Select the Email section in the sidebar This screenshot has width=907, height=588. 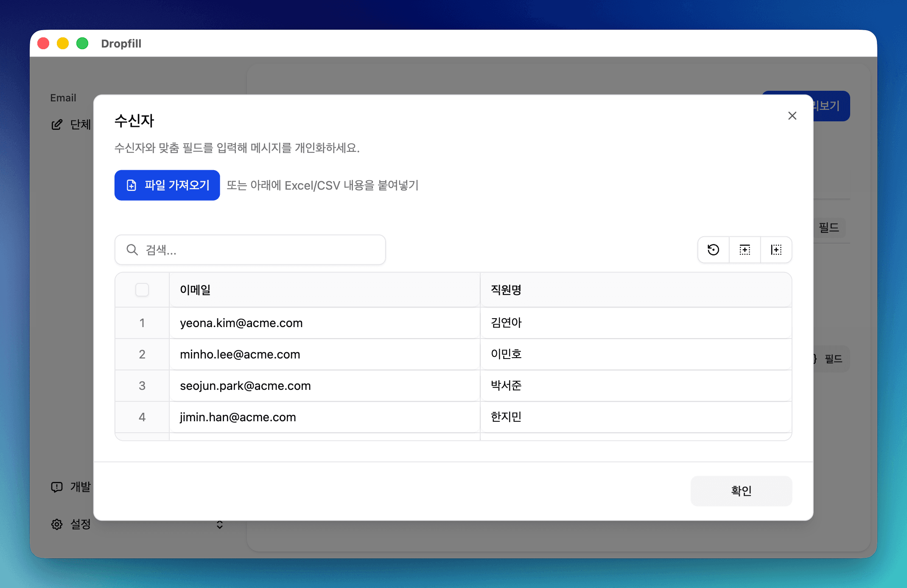pyautogui.click(x=63, y=98)
